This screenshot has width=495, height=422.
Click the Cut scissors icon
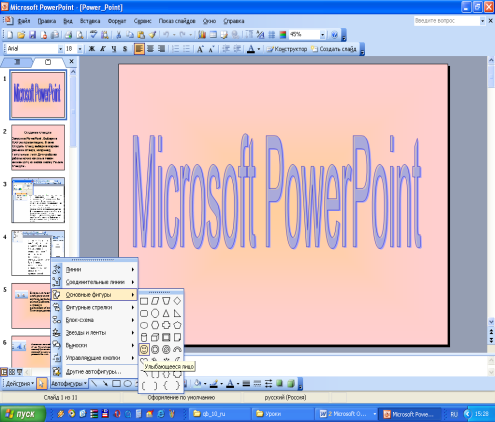(x=118, y=35)
